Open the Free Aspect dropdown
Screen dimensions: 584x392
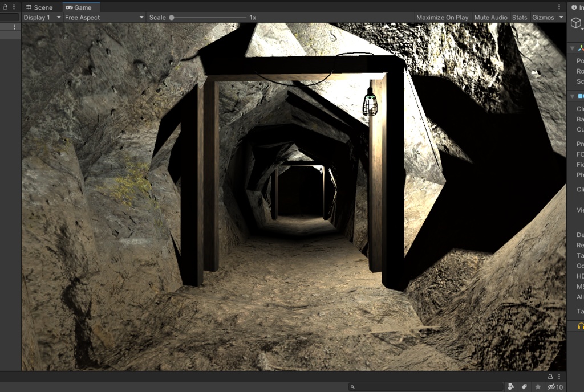pos(103,17)
